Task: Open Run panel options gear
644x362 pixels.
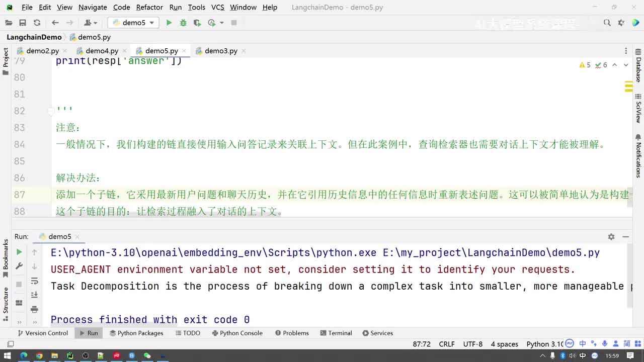Action: pos(611,236)
